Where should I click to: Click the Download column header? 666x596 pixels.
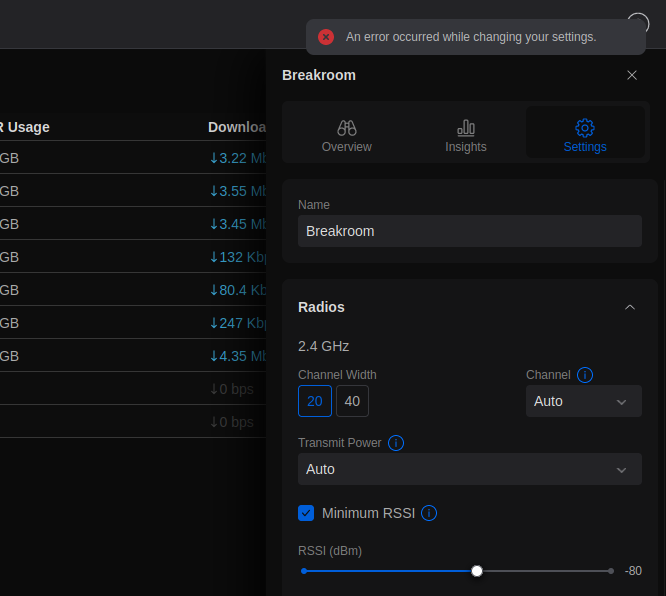(237, 127)
